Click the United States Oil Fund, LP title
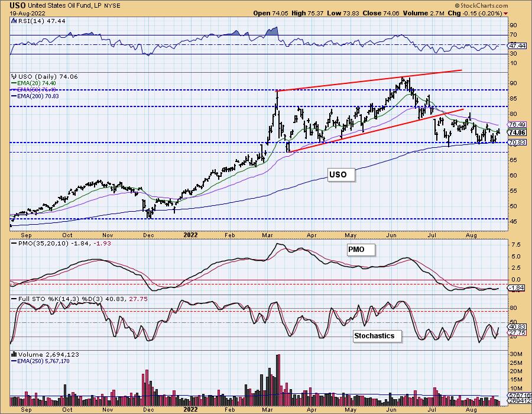 click(64, 6)
